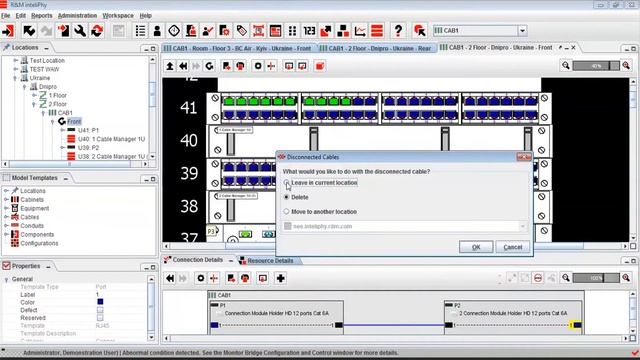The width and height of the screenshot is (640, 360).
Task: Click the Properties panel vertical scrollbar
Action: point(151,308)
